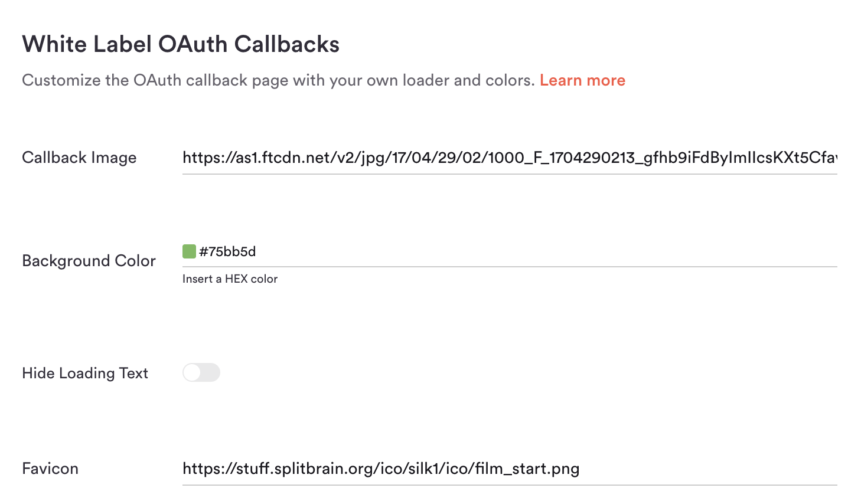
Task: Click the Callback Image label
Action: point(79,158)
